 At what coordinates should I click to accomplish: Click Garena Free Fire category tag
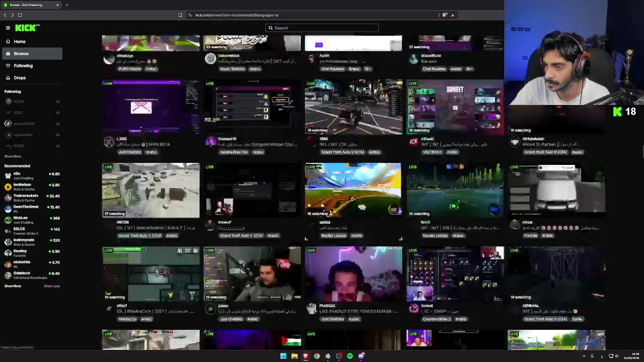click(233, 152)
